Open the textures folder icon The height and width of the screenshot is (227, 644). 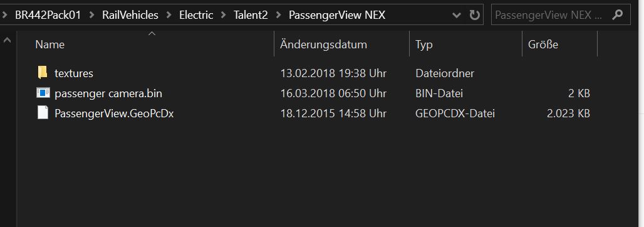point(43,73)
